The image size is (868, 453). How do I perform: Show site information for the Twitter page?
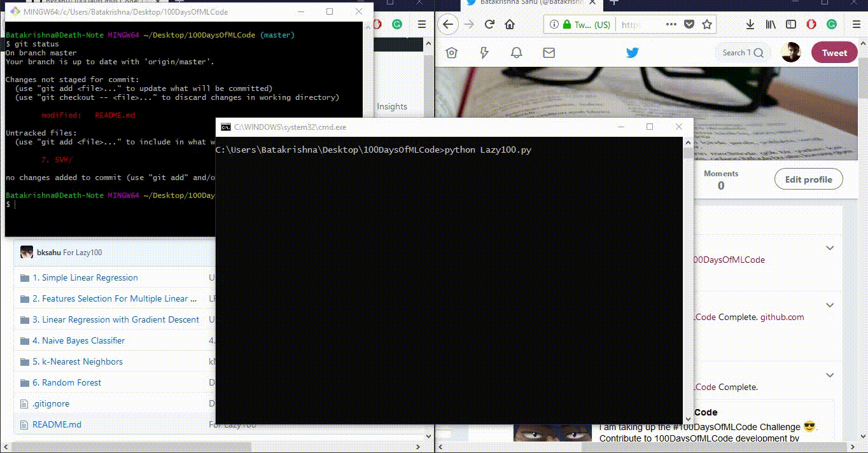[x=554, y=25]
